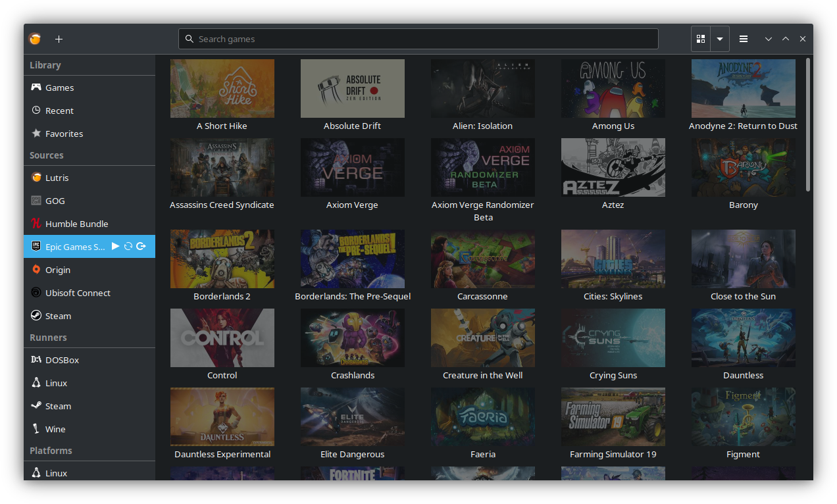Click Dauntless Experimental title text
This screenshot has width=837, height=504.
(x=222, y=454)
